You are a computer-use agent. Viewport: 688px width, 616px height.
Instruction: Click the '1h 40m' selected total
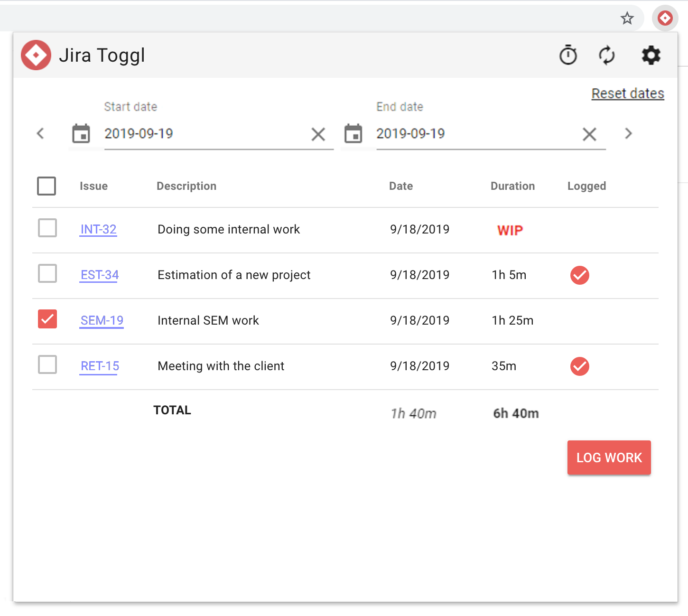(x=413, y=413)
